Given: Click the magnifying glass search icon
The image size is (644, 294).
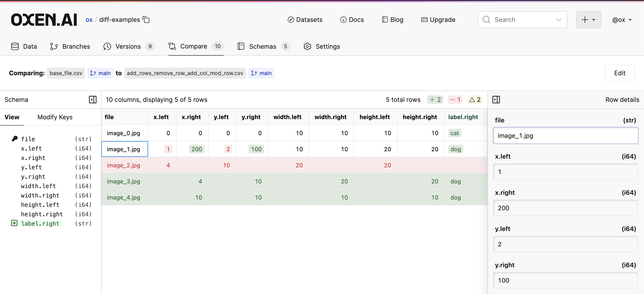Looking at the screenshot, I should pyautogui.click(x=486, y=19).
